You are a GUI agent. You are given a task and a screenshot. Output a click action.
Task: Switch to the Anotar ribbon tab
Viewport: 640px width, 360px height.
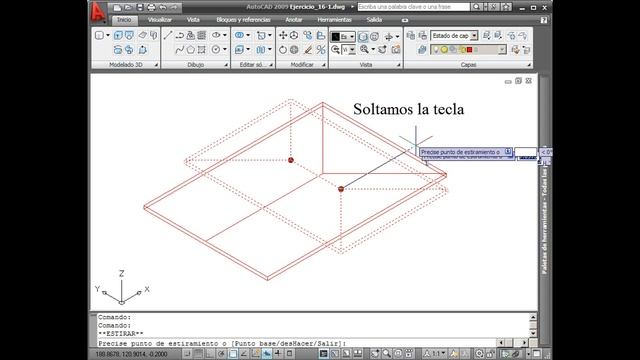point(293,20)
